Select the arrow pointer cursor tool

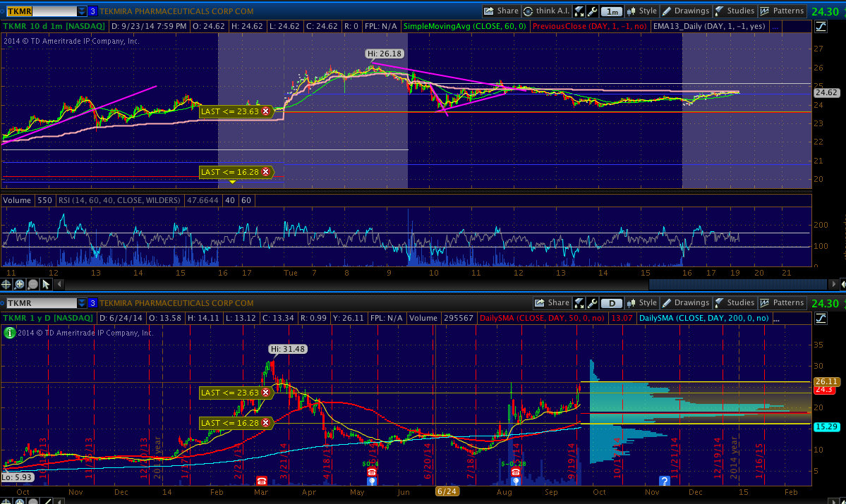tap(46, 284)
